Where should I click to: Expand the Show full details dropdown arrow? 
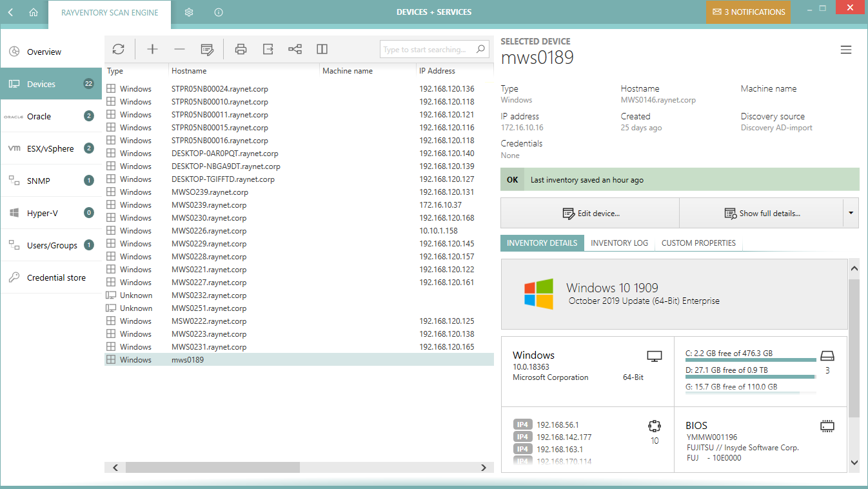851,213
